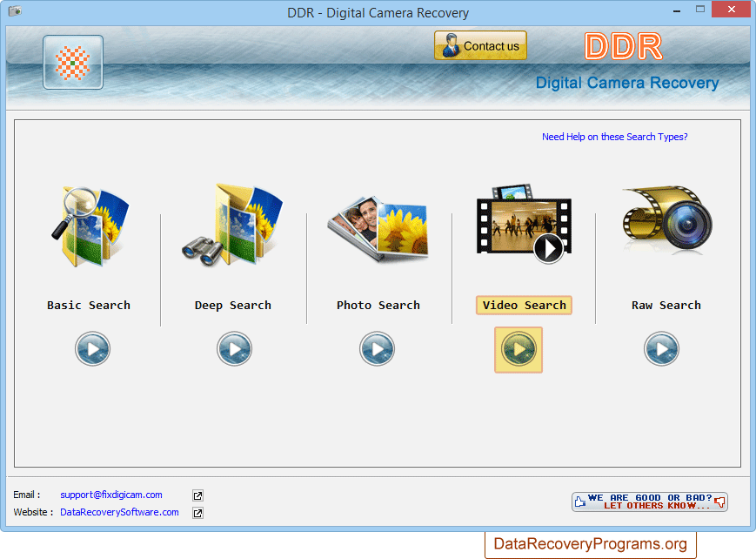Screen dimensions: 756x559
Task: Click the external link icon beside website
Action: [197, 513]
